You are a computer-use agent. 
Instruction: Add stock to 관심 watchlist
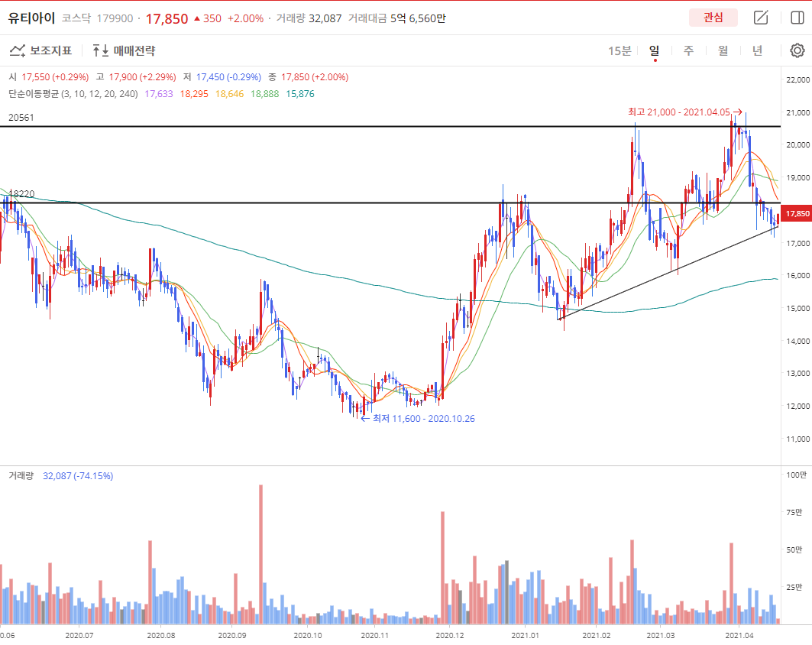tap(713, 18)
